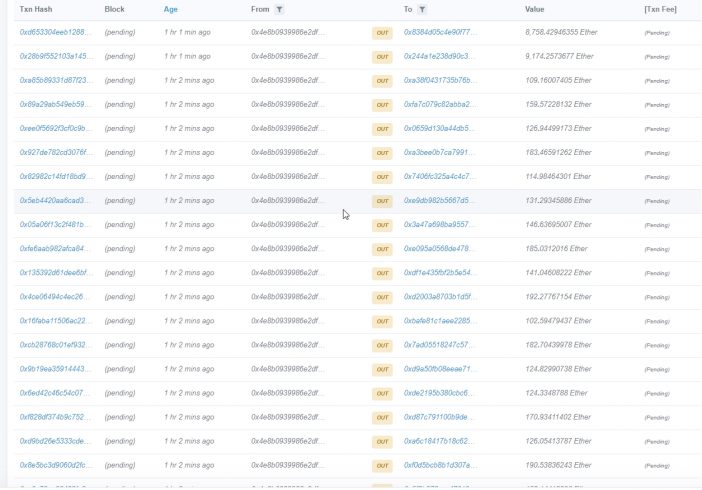Open recipient address 0xe9db982b5667d5
702x490 pixels.
[438, 201]
